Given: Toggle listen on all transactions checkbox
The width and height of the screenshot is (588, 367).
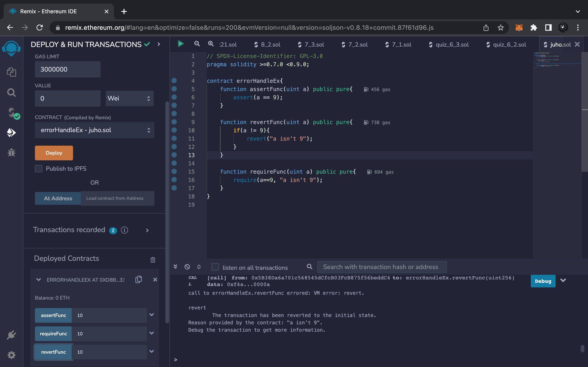Looking at the screenshot, I should point(215,267).
